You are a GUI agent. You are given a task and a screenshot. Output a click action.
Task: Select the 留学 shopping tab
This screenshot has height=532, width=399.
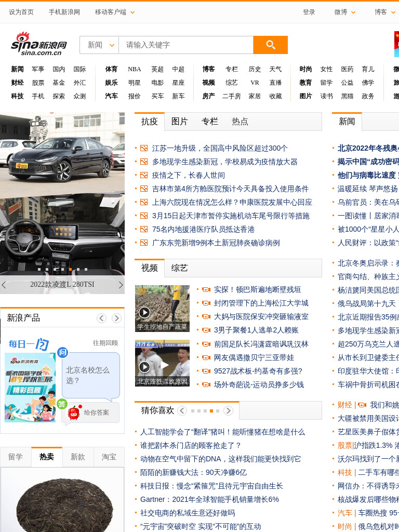click(16, 457)
